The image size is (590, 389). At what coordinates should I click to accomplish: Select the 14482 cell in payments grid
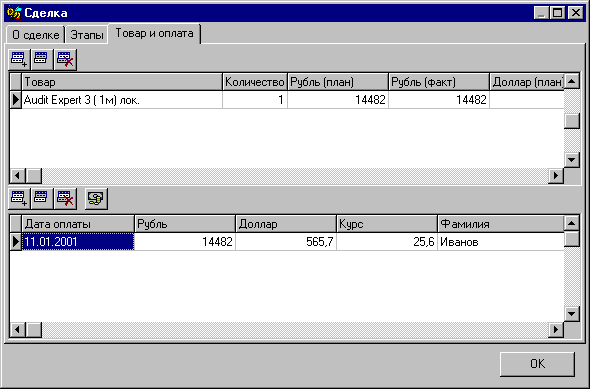pos(185,242)
